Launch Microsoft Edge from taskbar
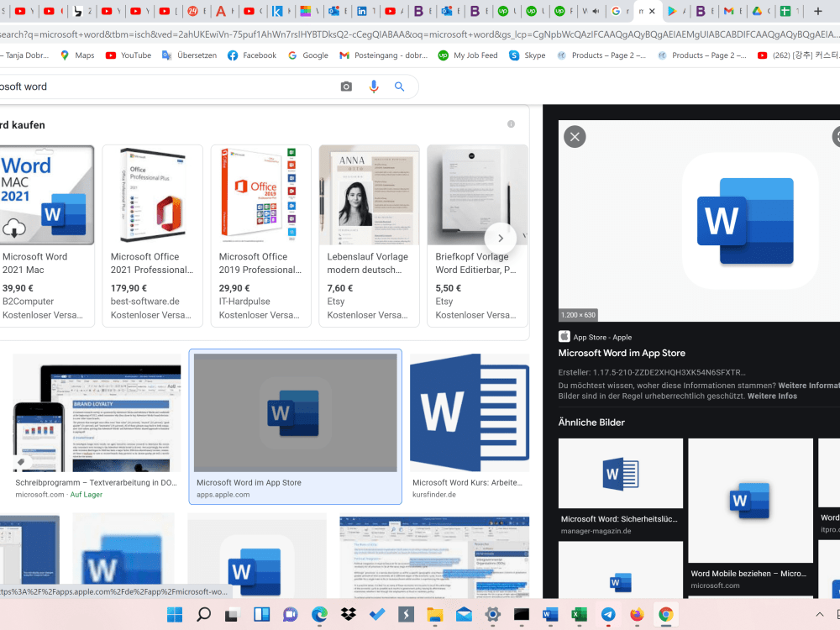 point(319,615)
